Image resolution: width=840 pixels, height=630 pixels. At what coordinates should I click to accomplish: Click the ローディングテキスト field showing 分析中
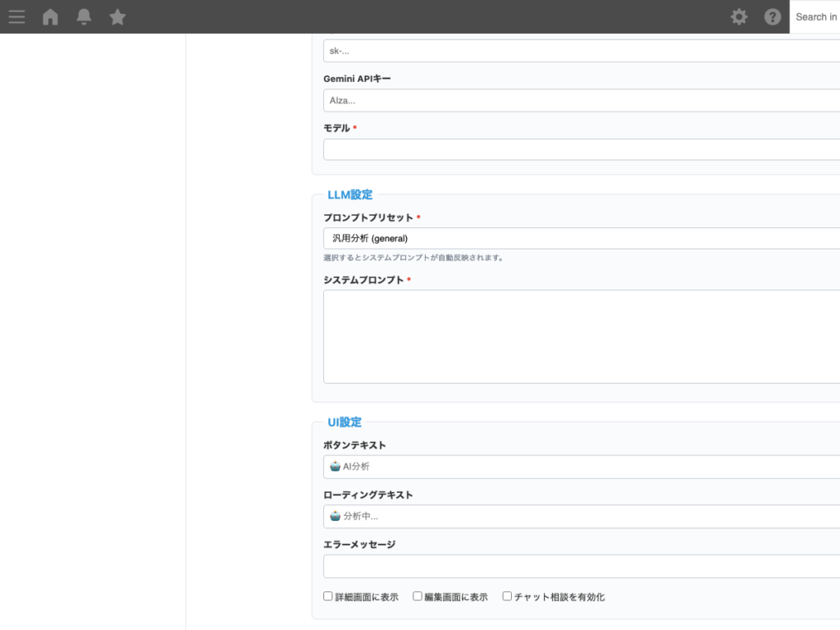click(574, 516)
